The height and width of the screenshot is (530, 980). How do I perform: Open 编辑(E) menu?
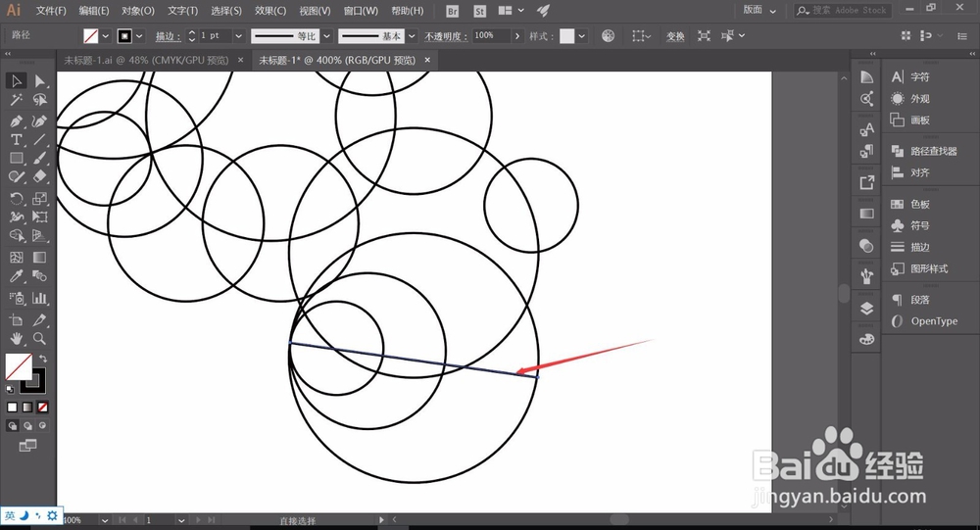click(94, 11)
